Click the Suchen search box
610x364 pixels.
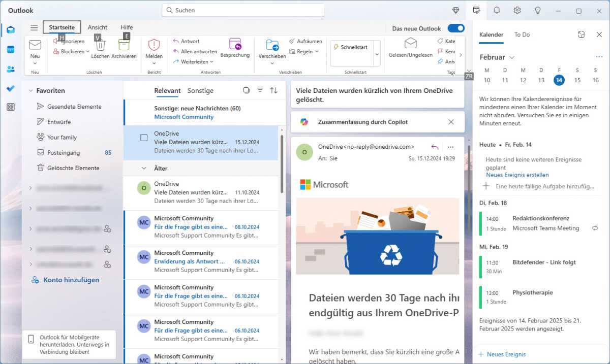click(243, 10)
